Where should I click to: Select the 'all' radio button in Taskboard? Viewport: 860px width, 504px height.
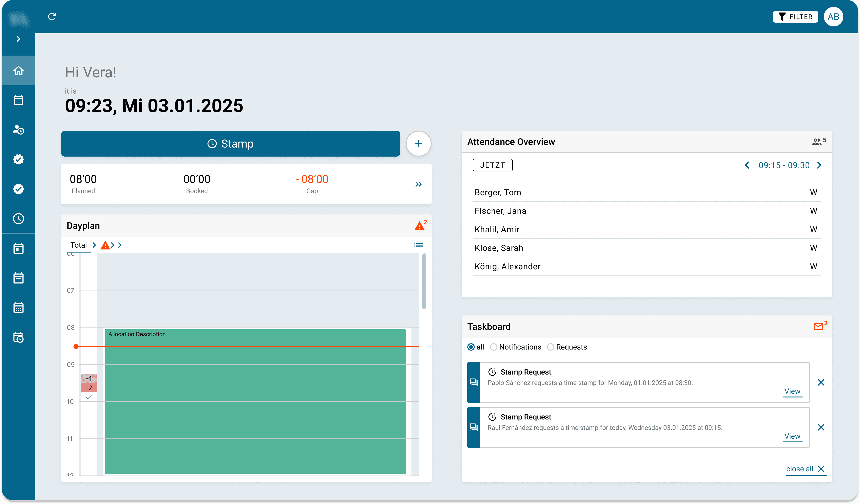[471, 347]
